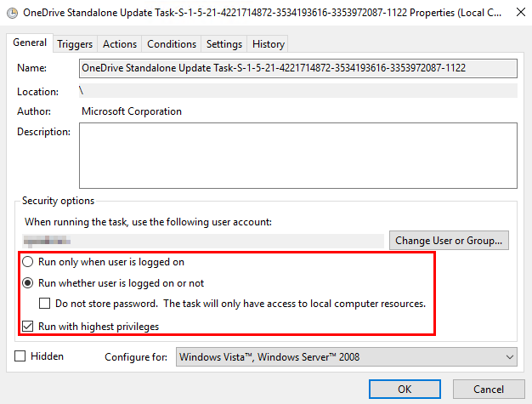The height and width of the screenshot is (404, 532).
Task: Click the clock icon in the title bar
Action: [12, 13]
